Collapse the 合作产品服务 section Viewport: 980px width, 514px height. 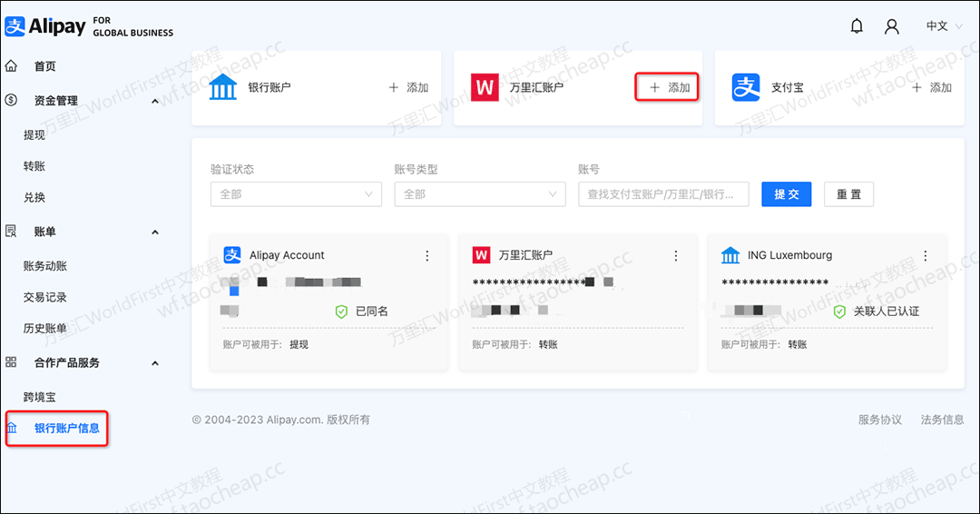click(155, 363)
